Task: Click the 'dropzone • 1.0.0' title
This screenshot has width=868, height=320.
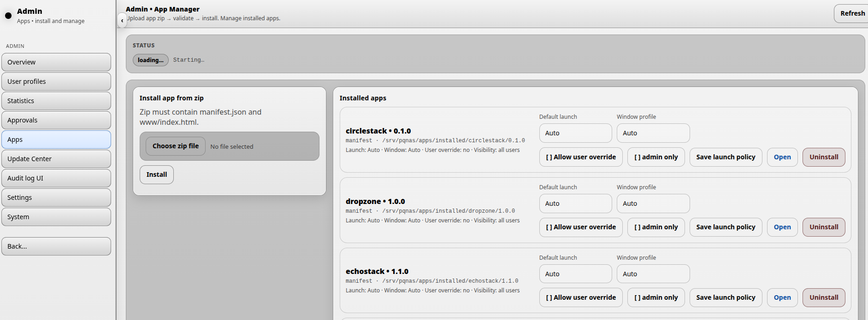Action: pyautogui.click(x=375, y=201)
